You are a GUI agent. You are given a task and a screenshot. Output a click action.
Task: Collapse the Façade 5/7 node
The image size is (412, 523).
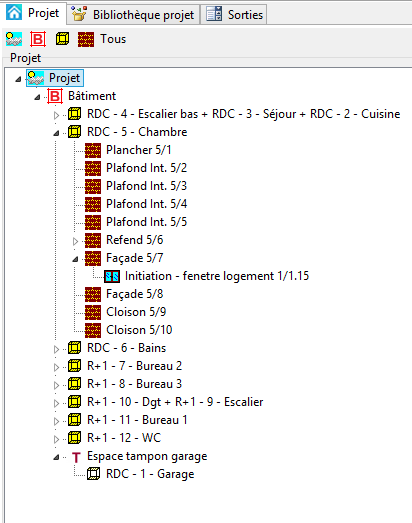[x=75, y=259]
